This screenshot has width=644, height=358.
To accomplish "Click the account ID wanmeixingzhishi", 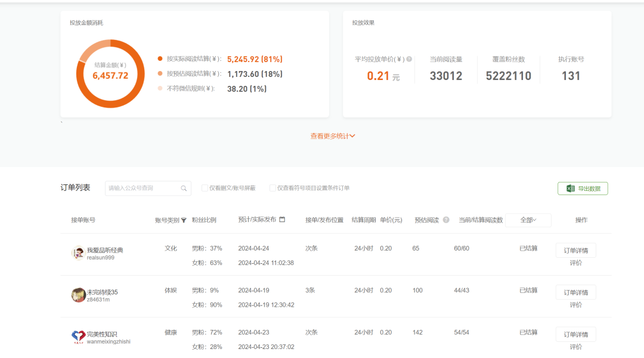I will [109, 341].
